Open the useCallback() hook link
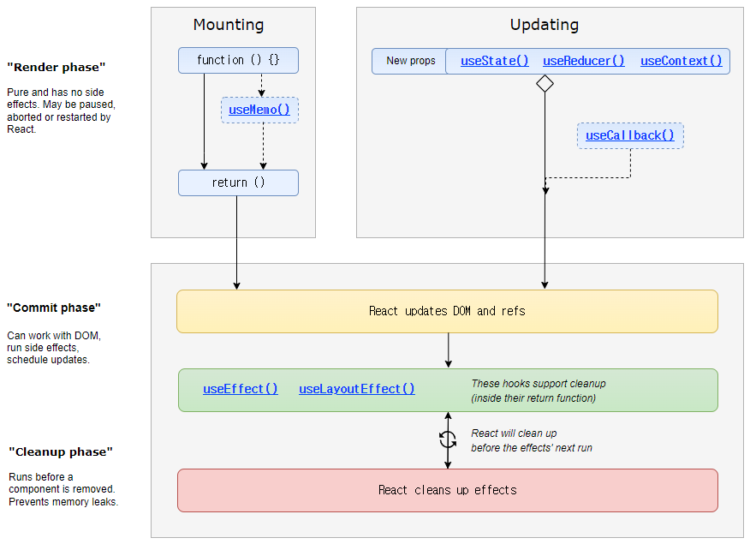This screenshot has width=756, height=544. click(629, 135)
